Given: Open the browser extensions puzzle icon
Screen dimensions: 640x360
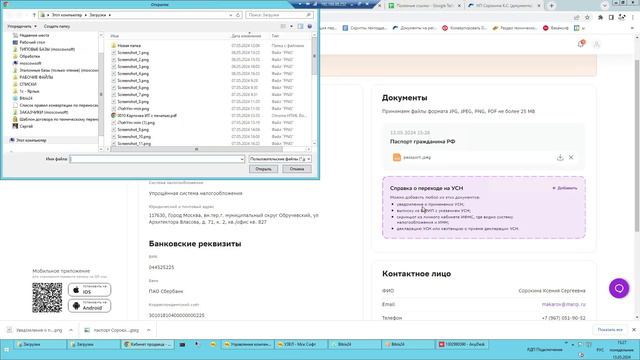Looking at the screenshot, I should click(x=600, y=18).
